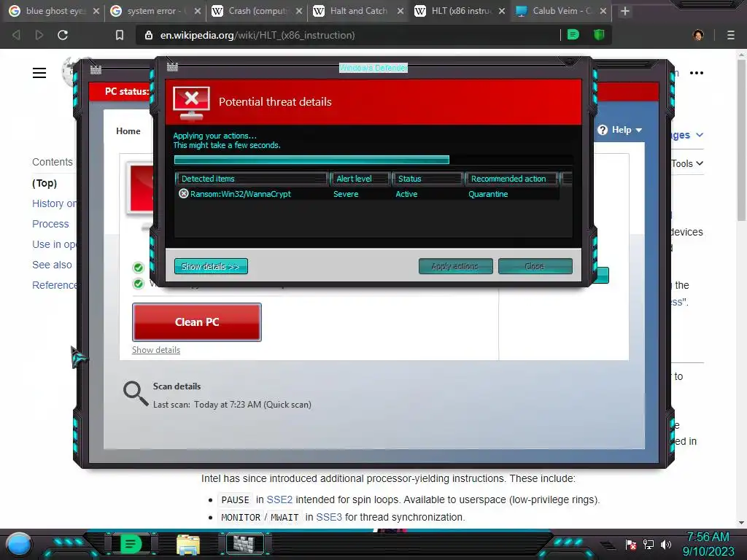Select the Ransom:Win32/WannaCrypt row
The height and width of the screenshot is (560, 747).
pos(367,194)
